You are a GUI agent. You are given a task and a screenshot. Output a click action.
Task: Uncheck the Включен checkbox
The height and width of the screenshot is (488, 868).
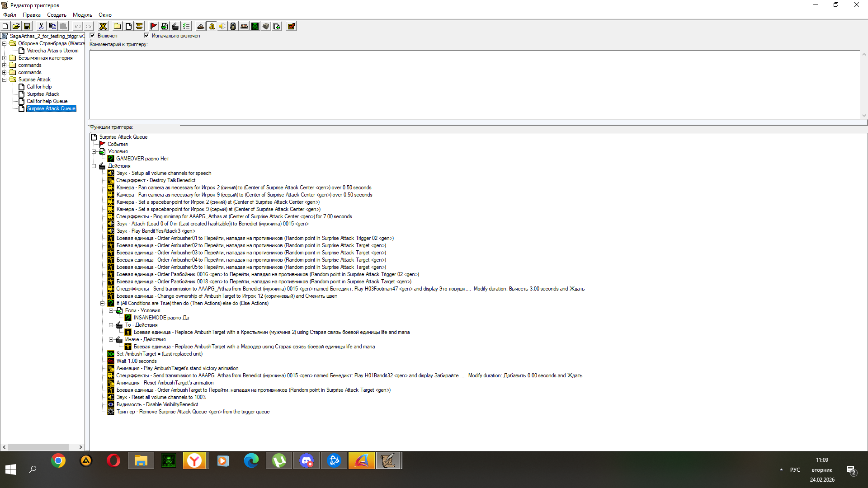click(93, 35)
